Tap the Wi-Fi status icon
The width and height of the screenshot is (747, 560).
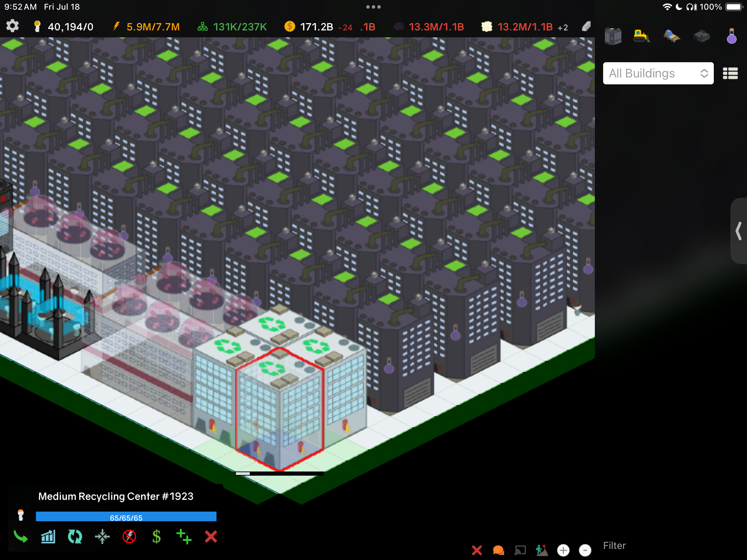pos(667,7)
